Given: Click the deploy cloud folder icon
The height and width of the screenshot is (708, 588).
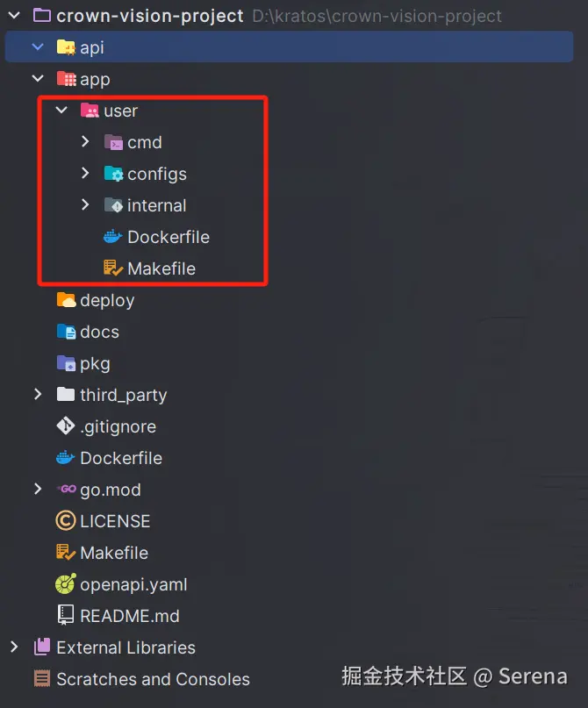Looking at the screenshot, I should tap(66, 300).
